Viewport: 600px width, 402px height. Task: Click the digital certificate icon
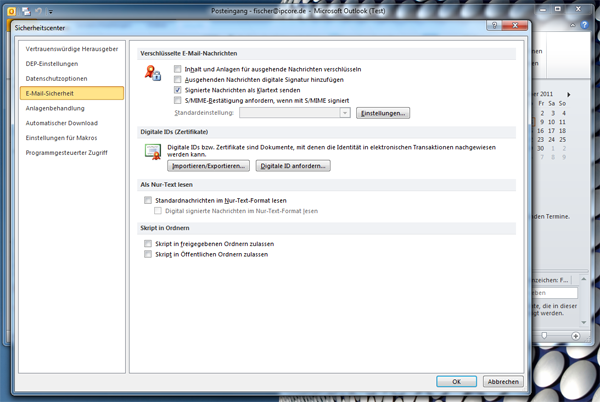click(153, 151)
